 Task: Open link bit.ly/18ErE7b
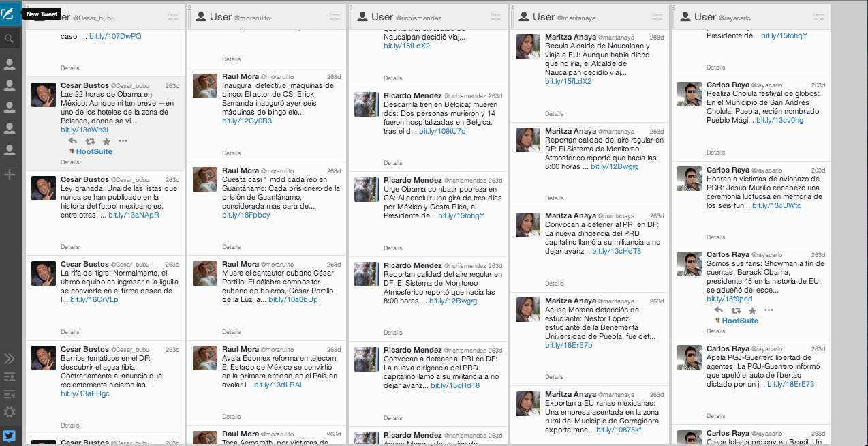point(569,345)
